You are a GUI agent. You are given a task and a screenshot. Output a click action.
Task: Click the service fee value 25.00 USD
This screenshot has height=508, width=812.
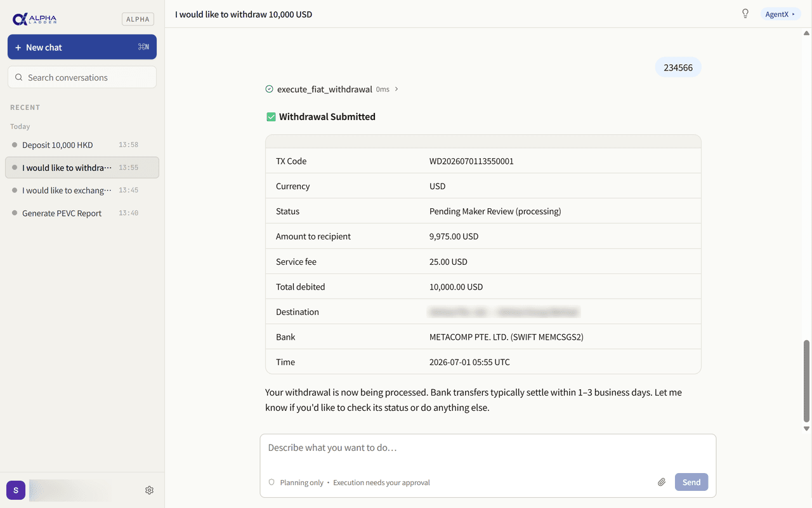click(x=449, y=262)
